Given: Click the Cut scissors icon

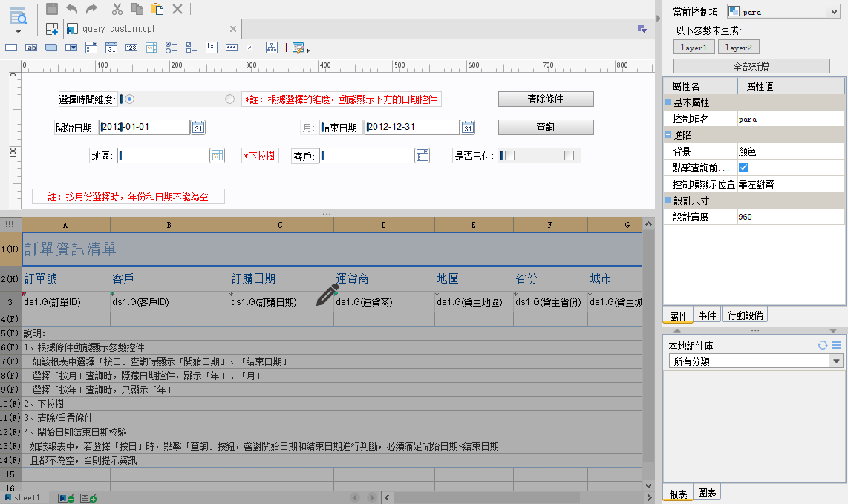Looking at the screenshot, I should pos(117,9).
